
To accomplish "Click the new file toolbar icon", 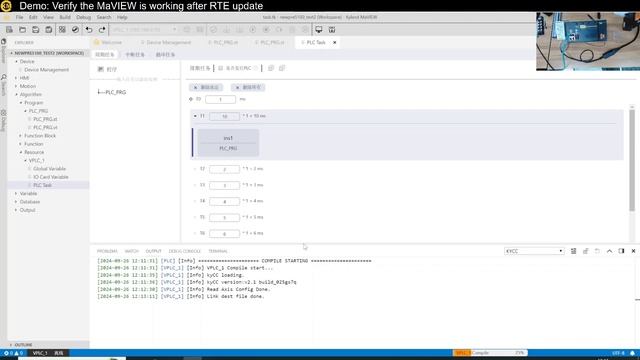I will click(x=9, y=30).
